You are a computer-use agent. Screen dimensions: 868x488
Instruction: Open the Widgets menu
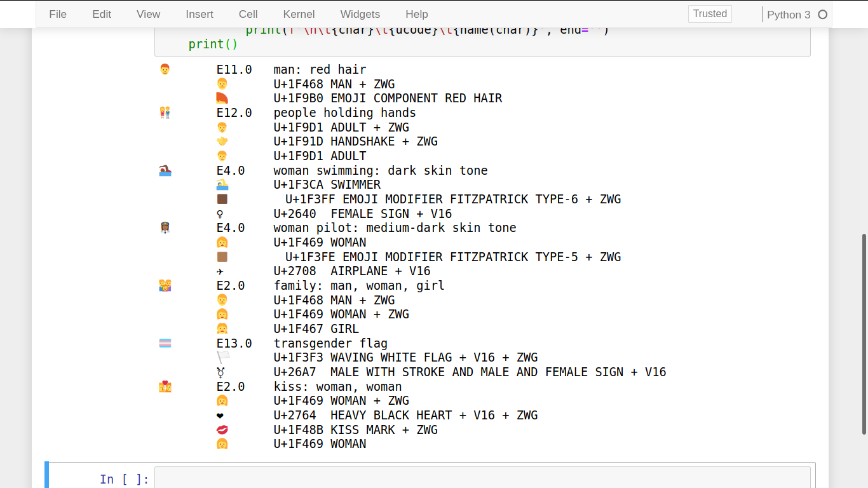360,14
